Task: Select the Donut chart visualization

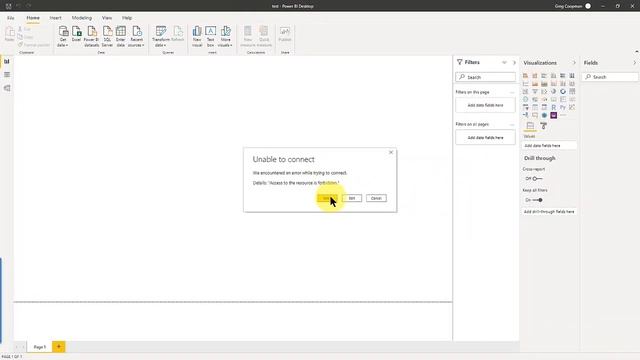Action: tap(563, 91)
